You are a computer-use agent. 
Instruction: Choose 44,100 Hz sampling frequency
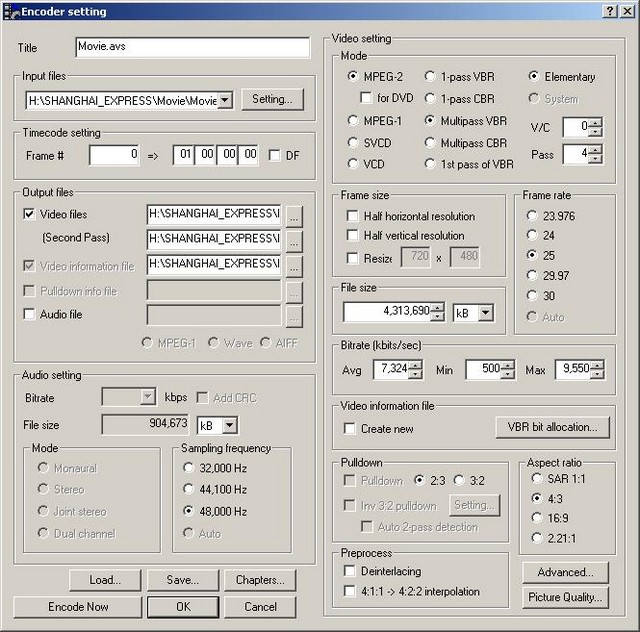[188, 488]
